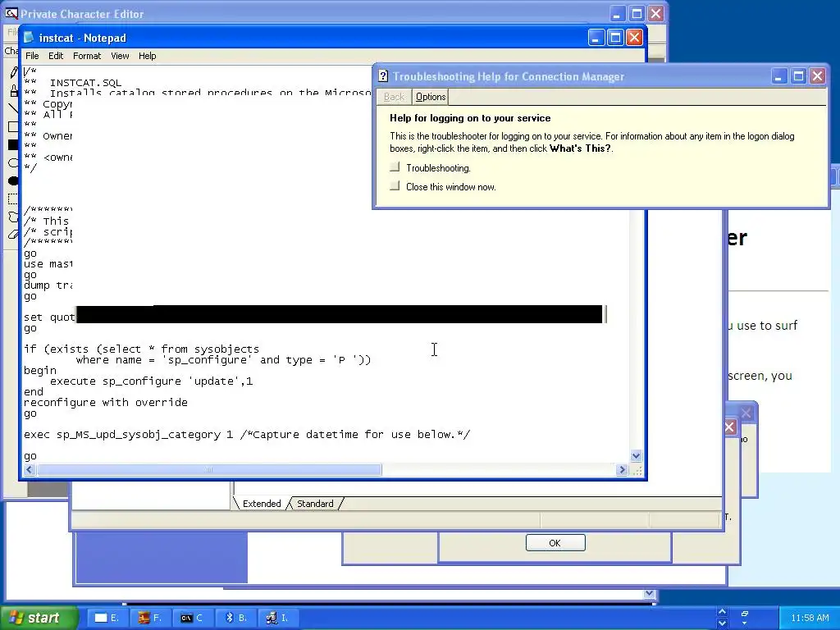The height and width of the screenshot is (630, 840).
Task: Switch to the 'F.' taskbar window
Action: tap(149, 618)
